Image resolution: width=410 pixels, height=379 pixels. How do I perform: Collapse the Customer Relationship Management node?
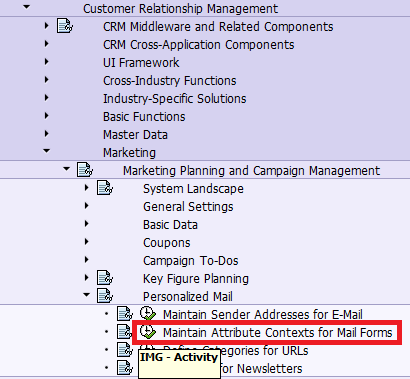point(26,6)
